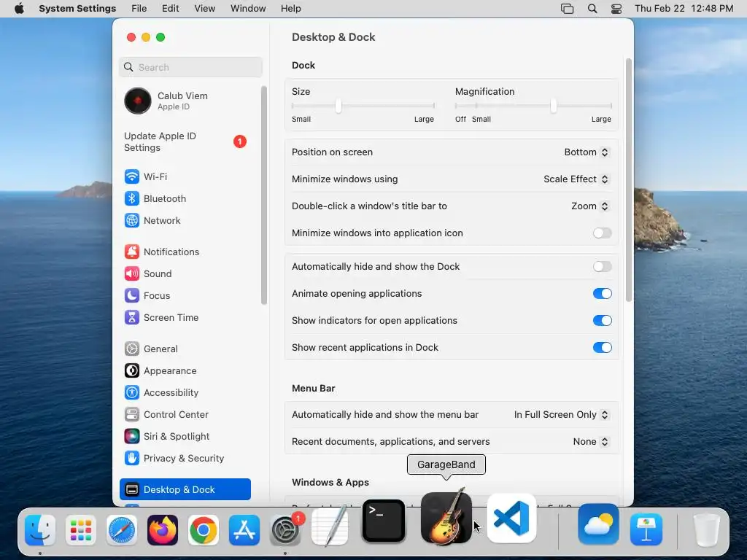The height and width of the screenshot is (560, 747).
Task: Open Keynote from the Dock
Action: 646,529
